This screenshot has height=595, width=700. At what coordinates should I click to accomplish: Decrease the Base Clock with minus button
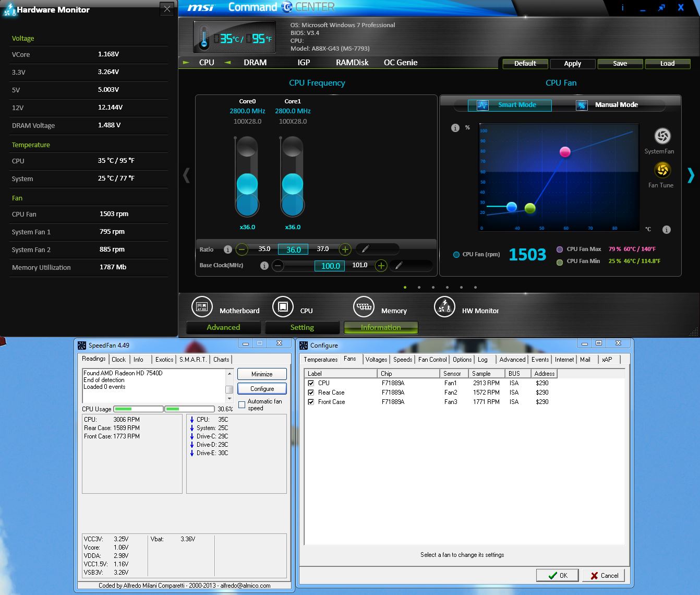(x=278, y=266)
